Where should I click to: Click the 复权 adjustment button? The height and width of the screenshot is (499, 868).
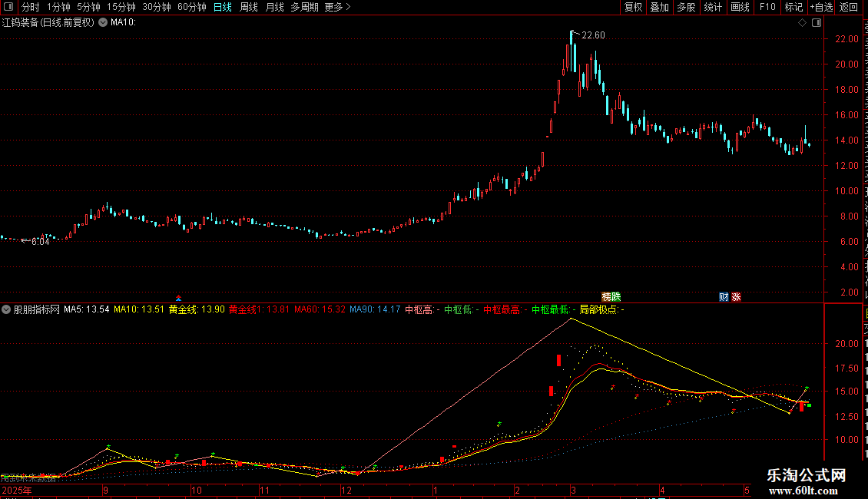[633, 7]
